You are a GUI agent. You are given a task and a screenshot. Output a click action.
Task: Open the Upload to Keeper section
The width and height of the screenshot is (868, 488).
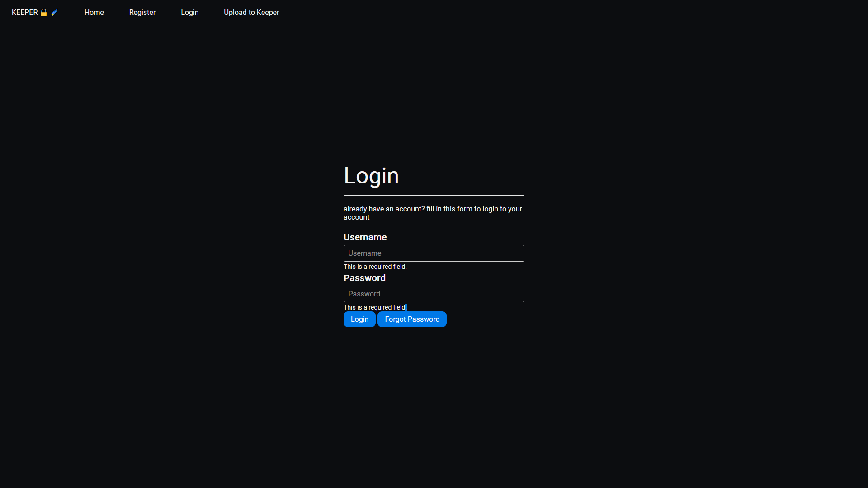[x=251, y=12]
